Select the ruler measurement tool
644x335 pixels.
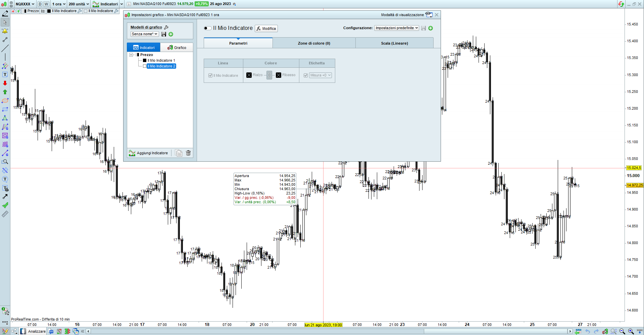(5, 214)
